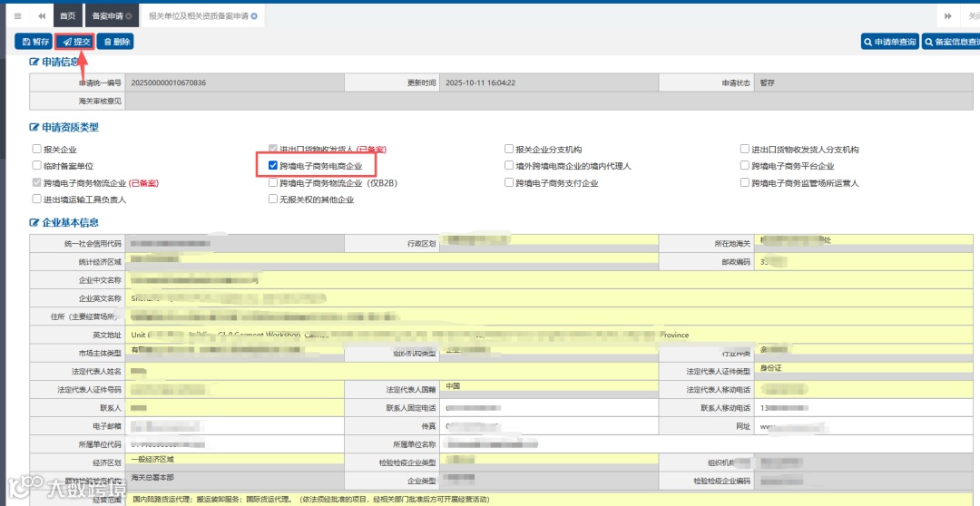Switch to the 备案申请 tab

(107, 15)
